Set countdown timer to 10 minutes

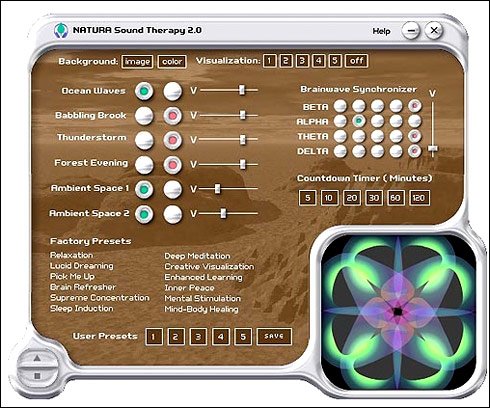click(x=329, y=198)
